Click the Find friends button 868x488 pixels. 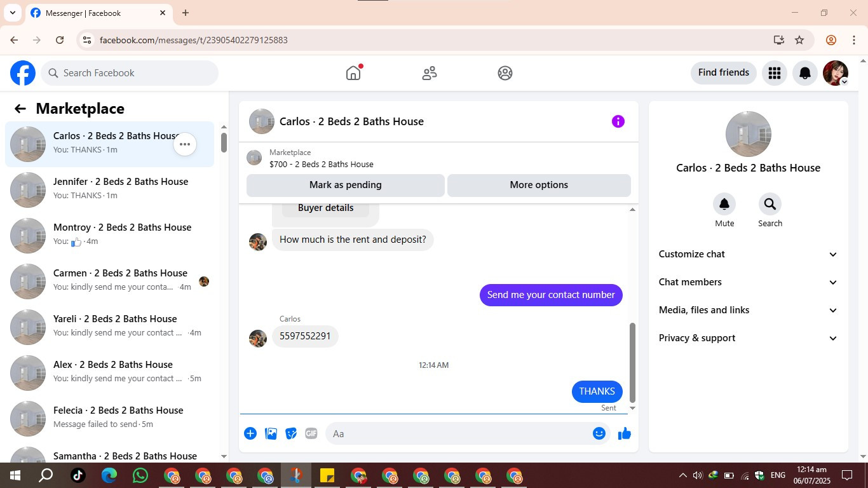(724, 72)
